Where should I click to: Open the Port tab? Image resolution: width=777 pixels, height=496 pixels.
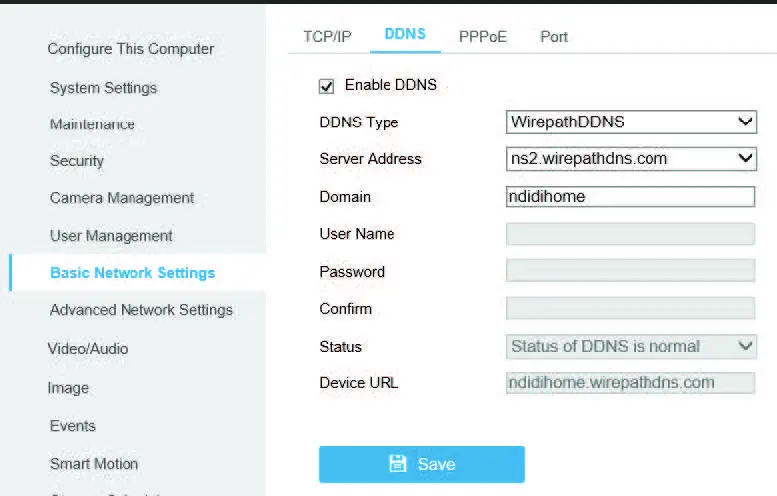tap(554, 37)
